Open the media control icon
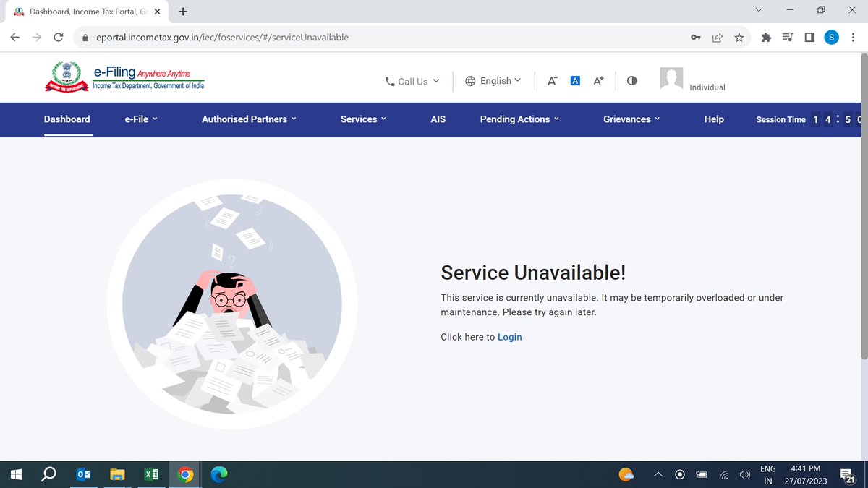868x488 pixels. tap(788, 38)
